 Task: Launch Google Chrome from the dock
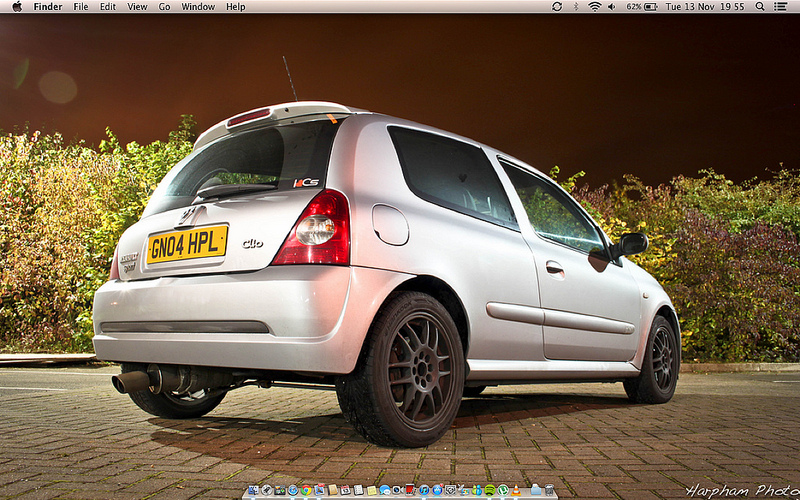click(306, 490)
